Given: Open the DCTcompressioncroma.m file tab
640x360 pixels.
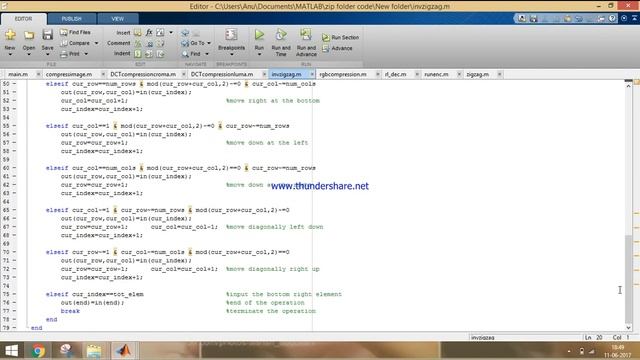Looking at the screenshot, I should tap(143, 74).
